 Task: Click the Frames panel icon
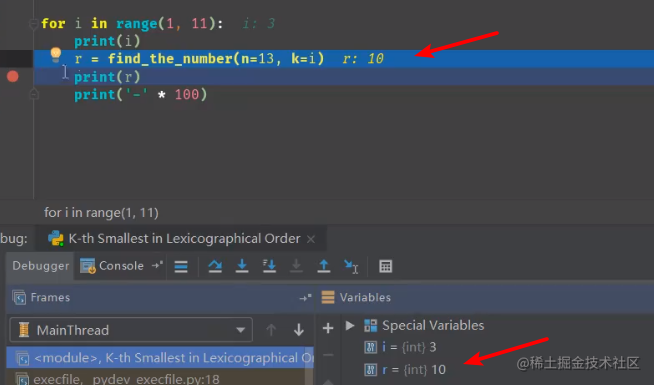coord(19,298)
